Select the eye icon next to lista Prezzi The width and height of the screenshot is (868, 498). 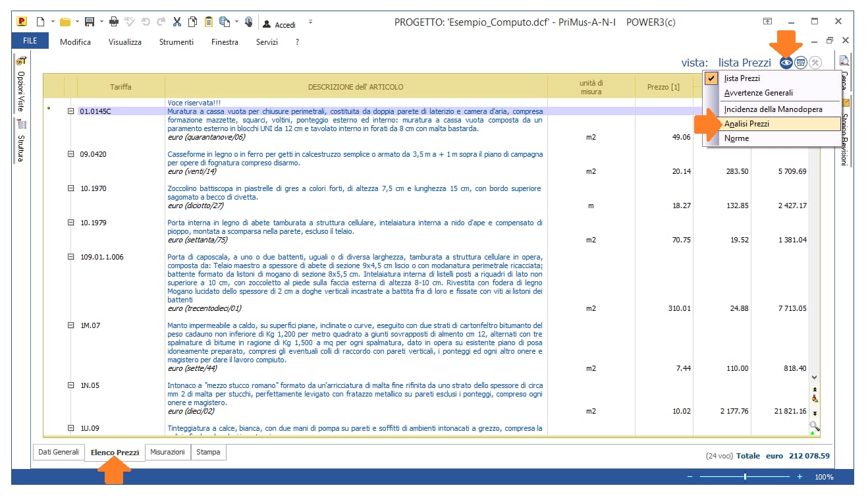click(785, 63)
